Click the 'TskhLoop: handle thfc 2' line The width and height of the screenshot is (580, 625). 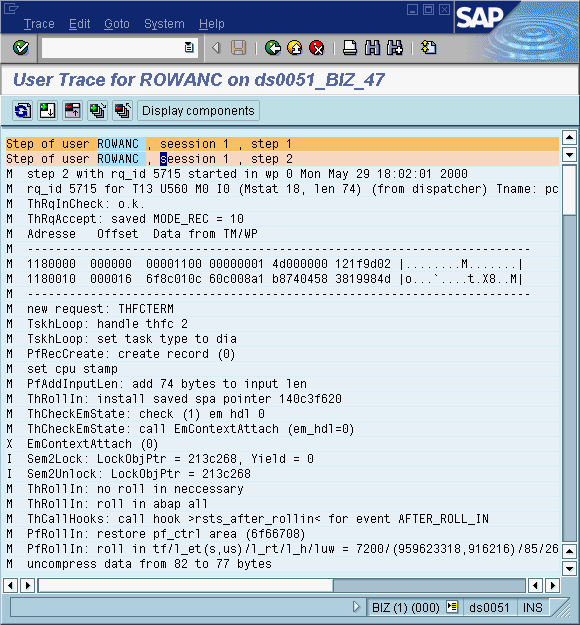107,324
